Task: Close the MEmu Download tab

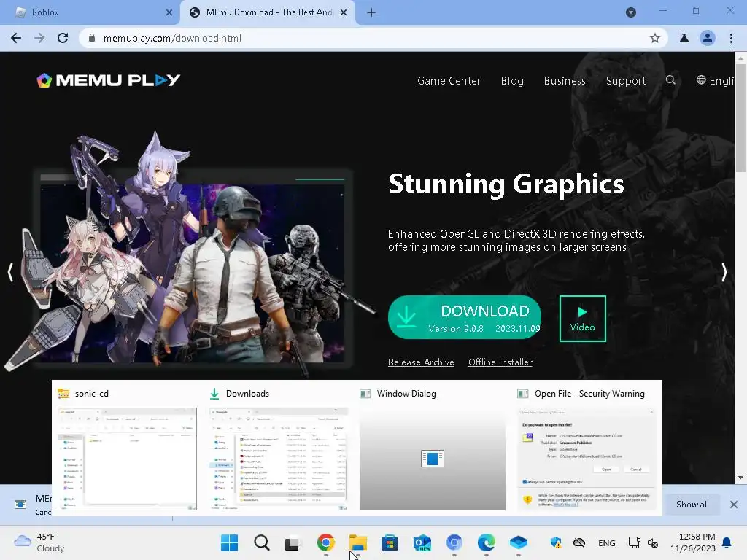Action: (x=344, y=12)
